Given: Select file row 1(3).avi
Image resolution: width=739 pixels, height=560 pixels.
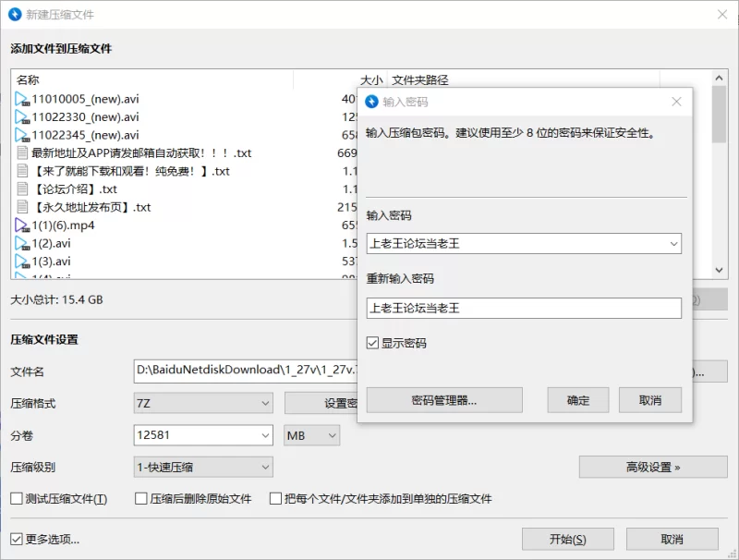Looking at the screenshot, I should coord(185,262).
